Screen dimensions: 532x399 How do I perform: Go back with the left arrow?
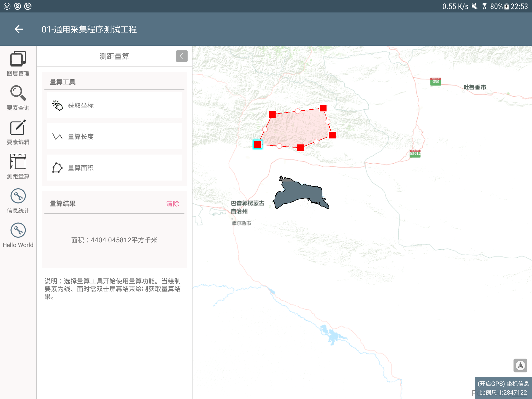[x=19, y=29]
